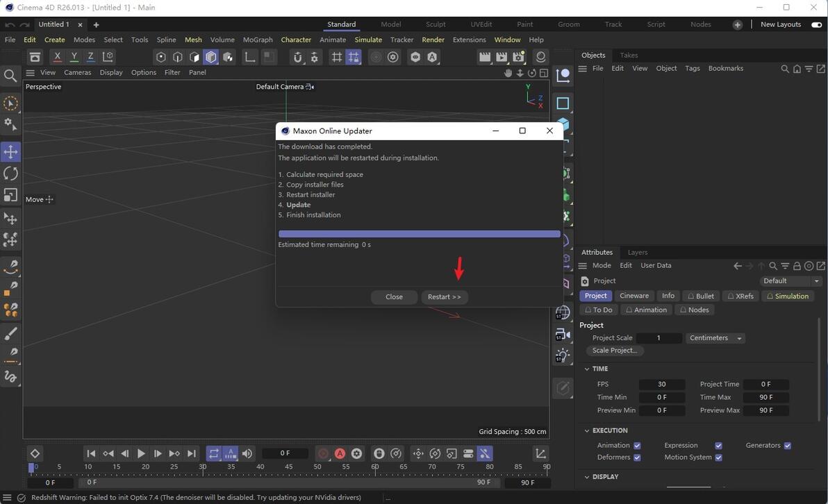The width and height of the screenshot is (828, 504).
Task: Click the timeline sound speaker icon
Action: [x=247, y=453]
